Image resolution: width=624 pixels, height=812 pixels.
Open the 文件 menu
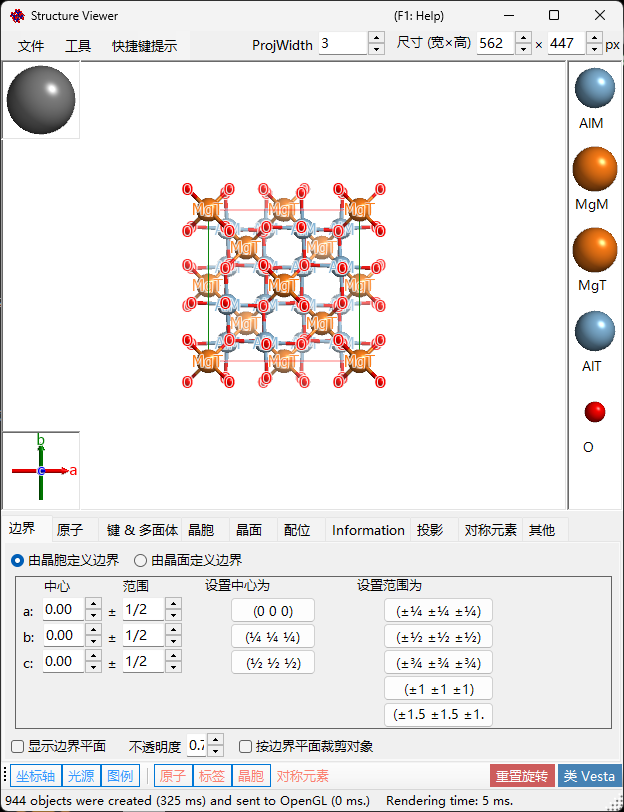tap(31, 46)
